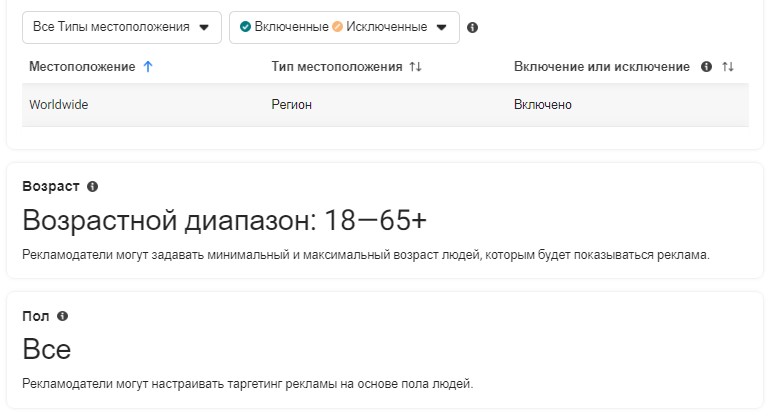Open the Включенные/Исключенные filter dropdown

click(x=344, y=27)
